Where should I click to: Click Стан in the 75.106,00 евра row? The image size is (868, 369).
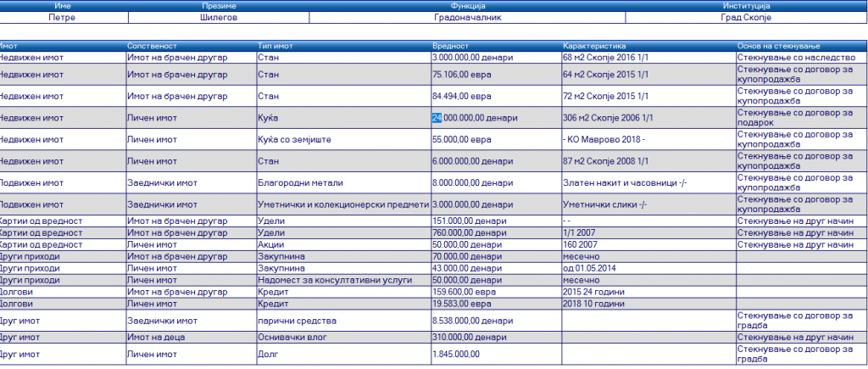tap(344, 75)
